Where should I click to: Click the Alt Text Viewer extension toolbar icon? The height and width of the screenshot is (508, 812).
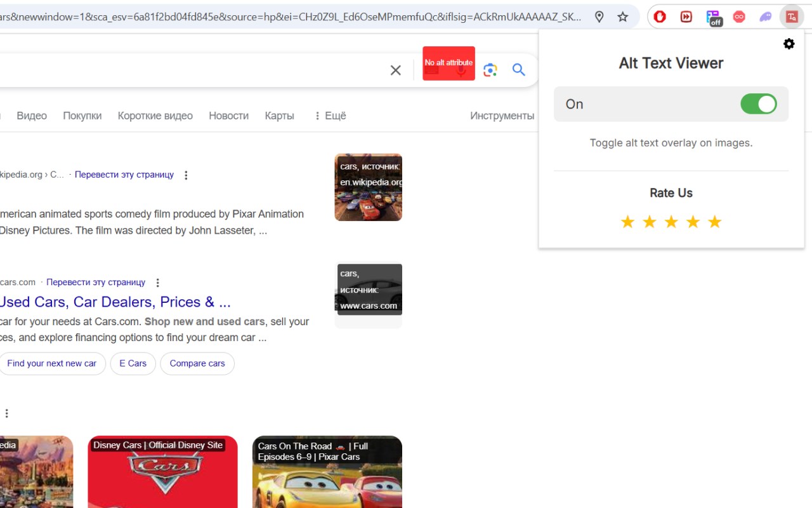(x=791, y=17)
